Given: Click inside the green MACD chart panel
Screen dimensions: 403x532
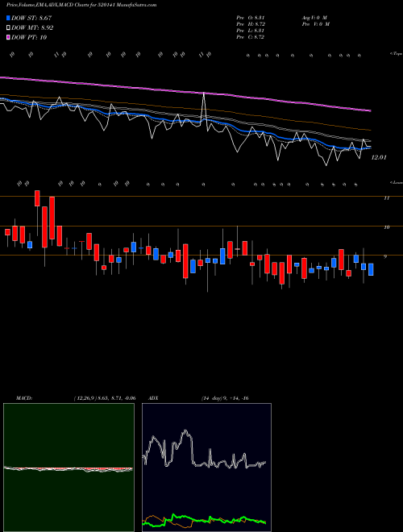Looking at the screenshot, I should [x=69, y=468].
